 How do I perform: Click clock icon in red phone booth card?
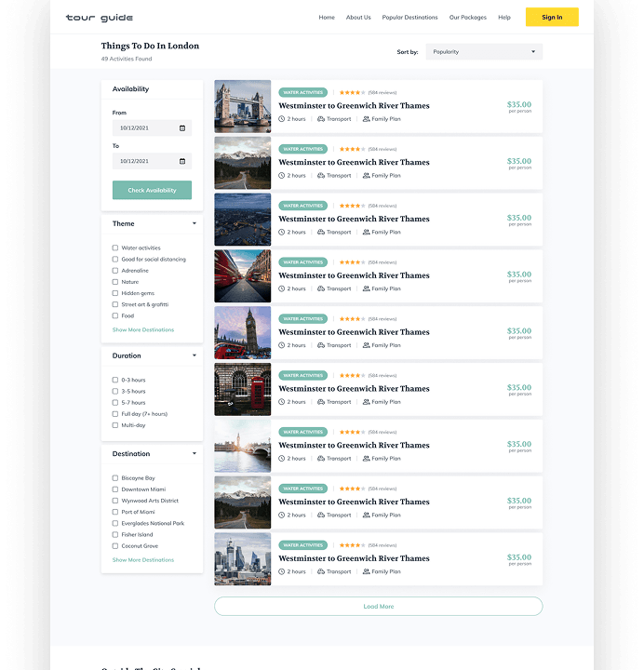[282, 402]
